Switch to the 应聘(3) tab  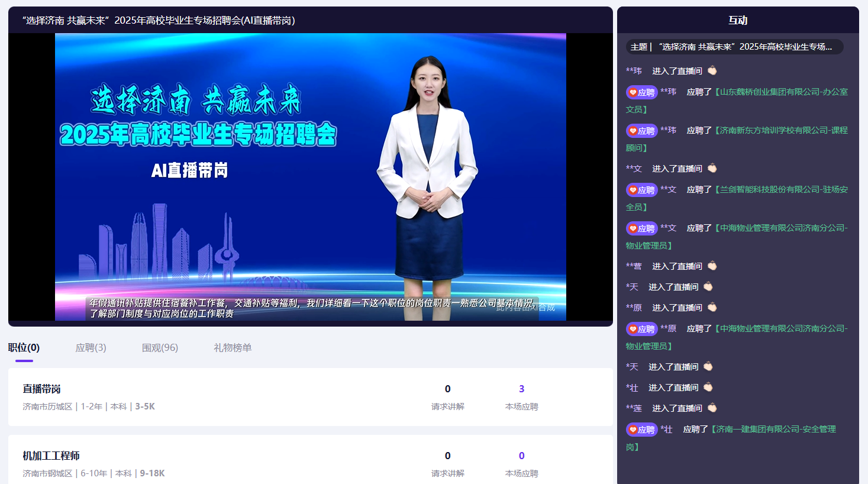coord(91,347)
